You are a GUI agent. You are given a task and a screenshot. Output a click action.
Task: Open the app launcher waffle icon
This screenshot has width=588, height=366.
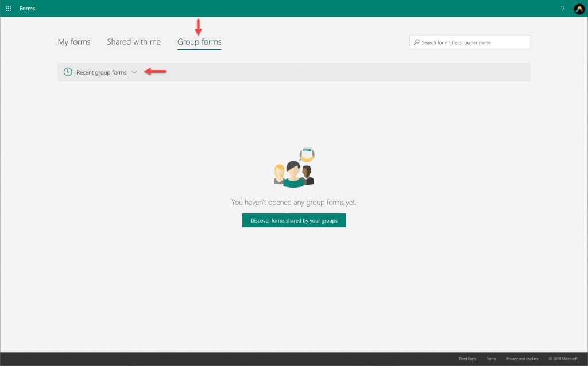[8, 8]
